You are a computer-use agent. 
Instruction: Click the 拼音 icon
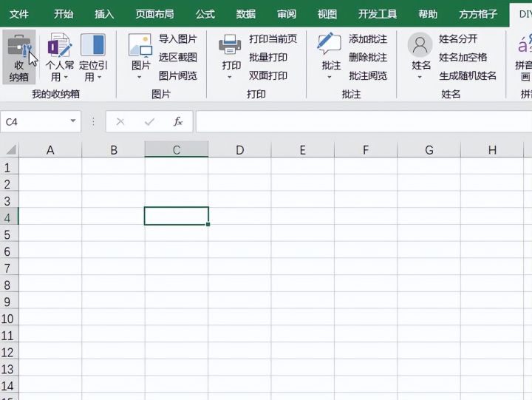point(524,44)
